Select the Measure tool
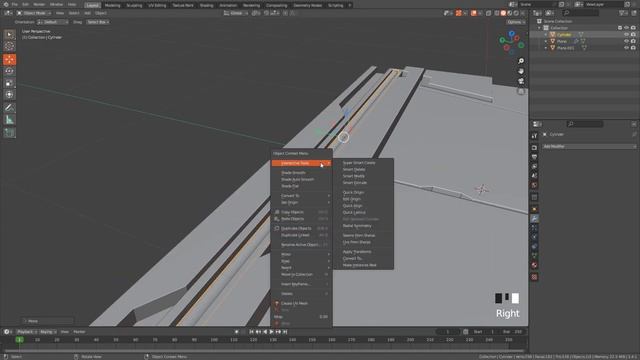 (9, 120)
